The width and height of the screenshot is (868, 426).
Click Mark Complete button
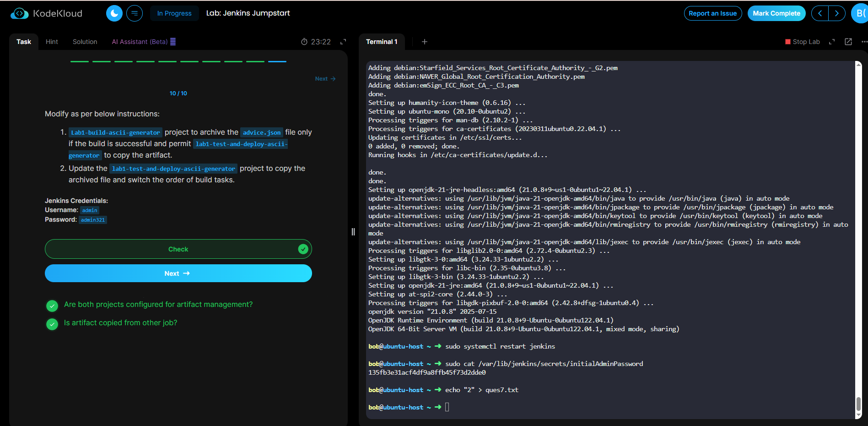coord(776,13)
